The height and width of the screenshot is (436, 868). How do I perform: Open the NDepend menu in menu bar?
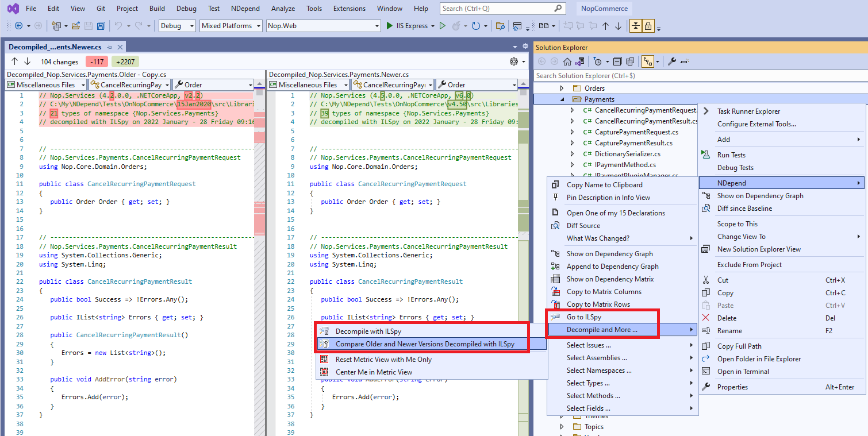click(x=245, y=9)
